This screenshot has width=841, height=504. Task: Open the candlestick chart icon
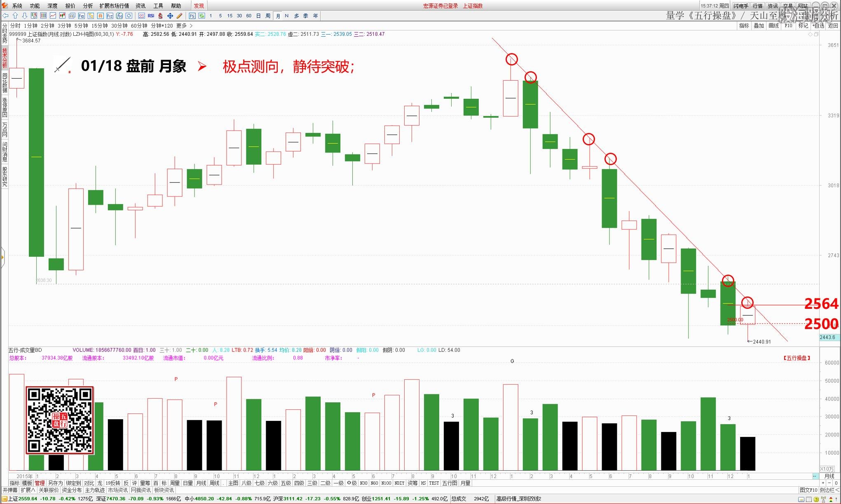click(62, 16)
